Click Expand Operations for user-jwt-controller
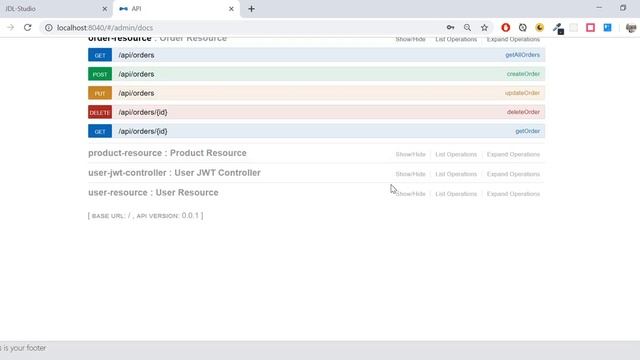Screen dimensions: 640x360 pos(513,174)
